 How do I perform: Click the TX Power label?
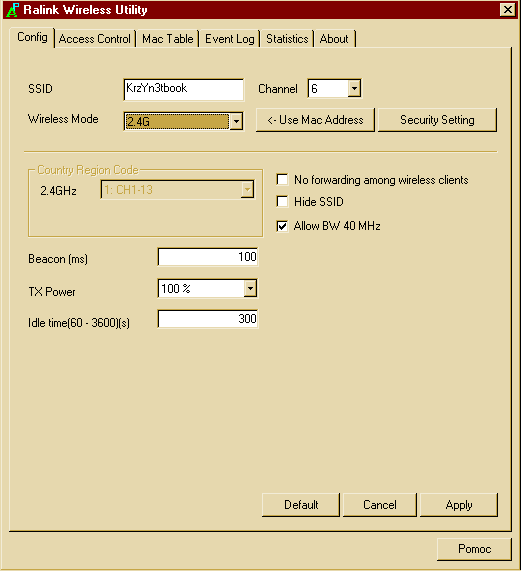(x=52, y=292)
